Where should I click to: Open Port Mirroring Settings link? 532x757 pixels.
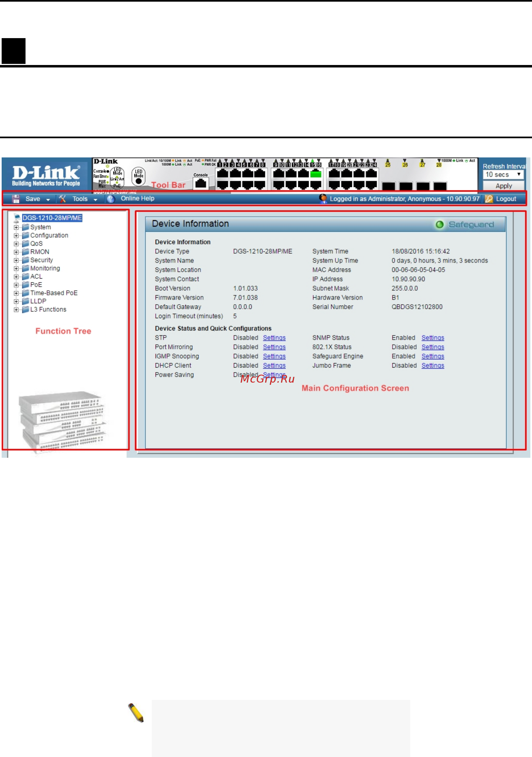(274, 347)
